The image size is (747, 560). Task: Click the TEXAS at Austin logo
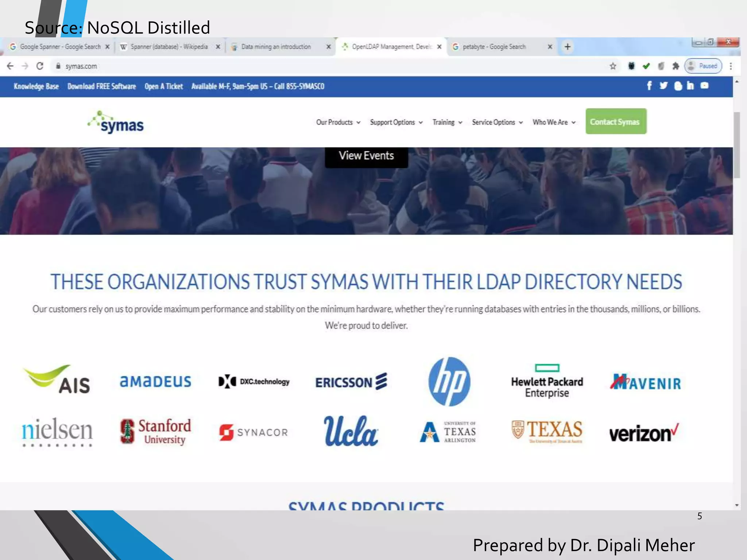tap(547, 431)
